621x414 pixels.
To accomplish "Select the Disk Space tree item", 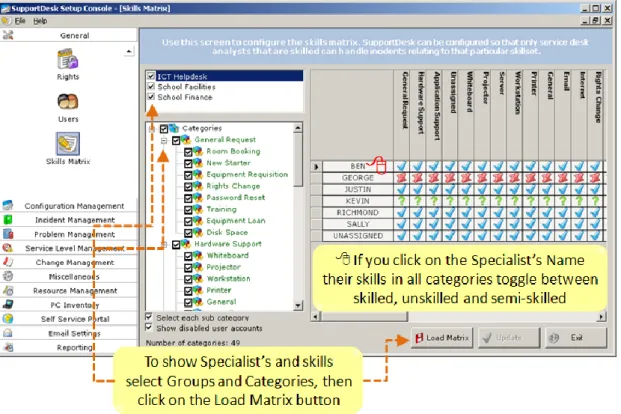I will [227, 232].
